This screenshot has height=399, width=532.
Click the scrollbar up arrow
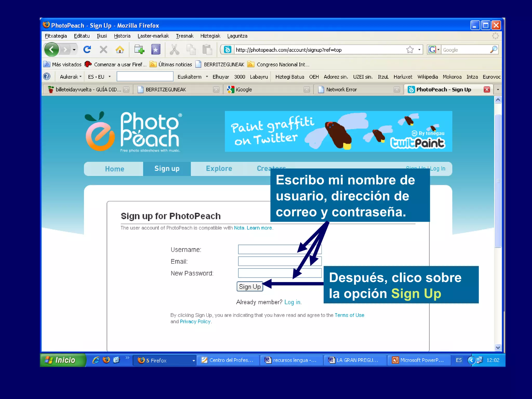click(x=498, y=100)
